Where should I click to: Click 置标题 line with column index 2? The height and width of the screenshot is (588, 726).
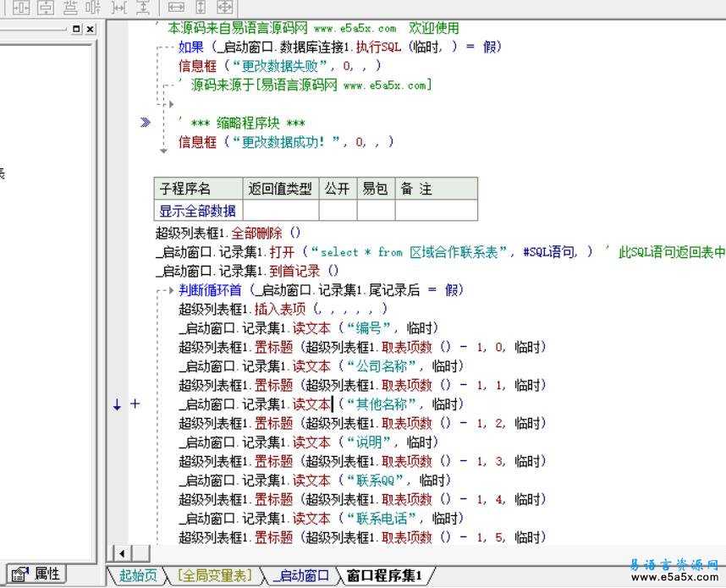coord(362,423)
